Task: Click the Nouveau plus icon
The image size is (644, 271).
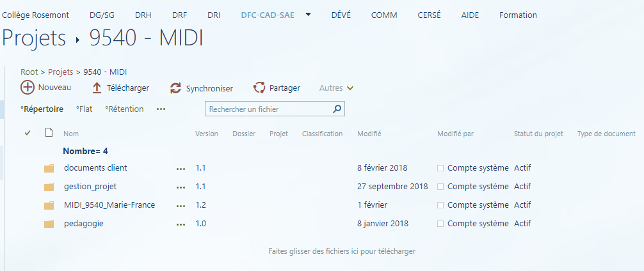Action: point(28,88)
